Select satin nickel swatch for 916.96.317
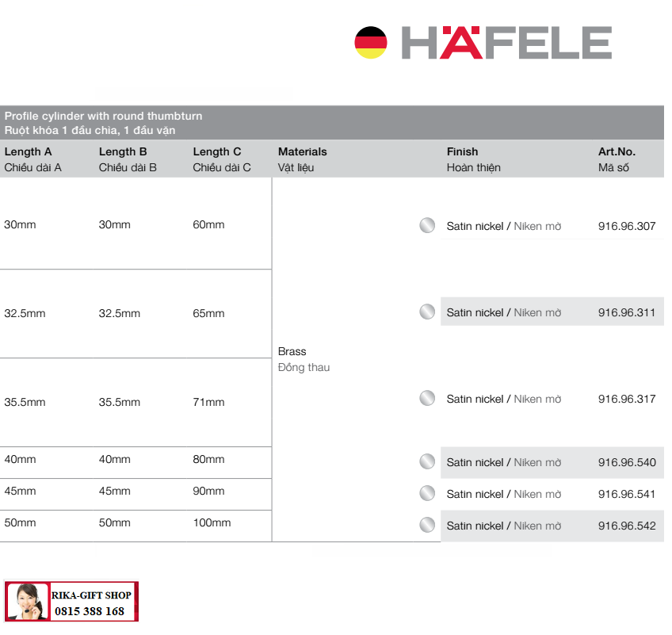The width and height of the screenshot is (672, 635). 427,398
